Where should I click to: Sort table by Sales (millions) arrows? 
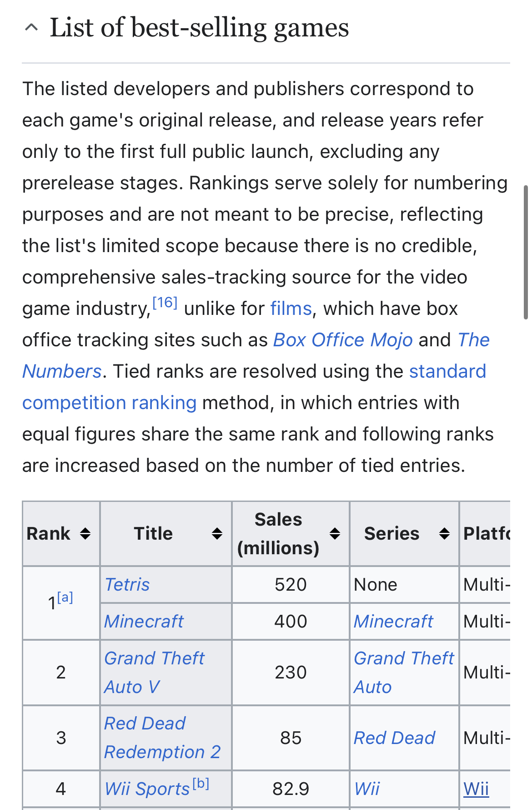point(335,533)
